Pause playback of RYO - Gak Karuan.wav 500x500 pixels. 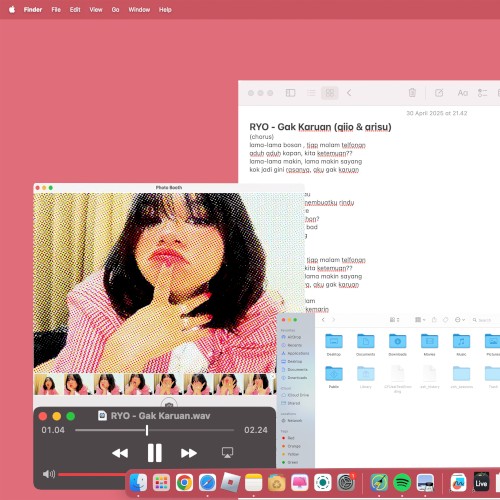point(155,453)
